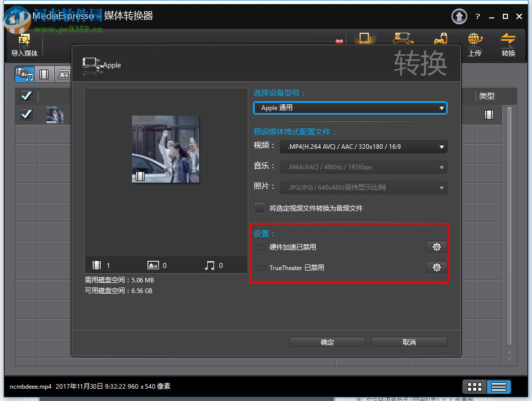
Task: Open hardware acceleration gear settings
Action: pyautogui.click(x=436, y=247)
